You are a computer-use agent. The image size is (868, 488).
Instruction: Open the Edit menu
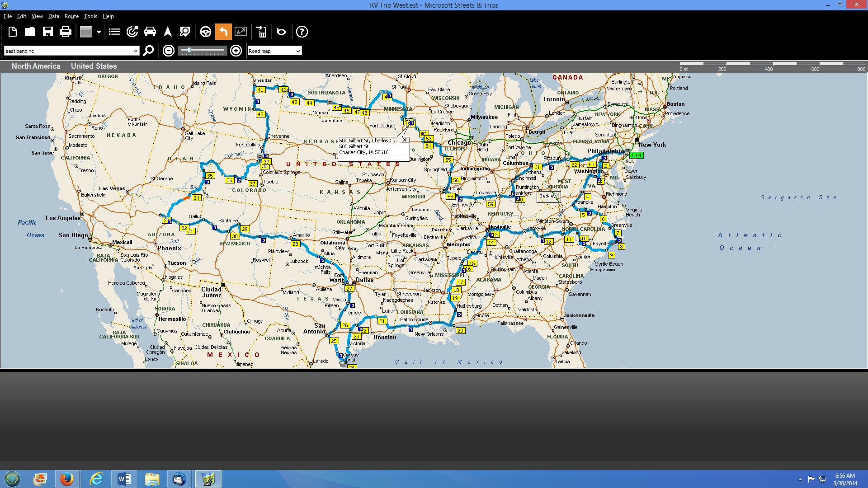(22, 16)
